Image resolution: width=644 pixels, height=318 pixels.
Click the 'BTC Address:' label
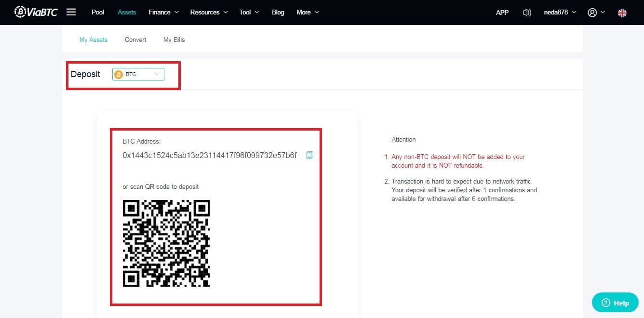coord(142,142)
